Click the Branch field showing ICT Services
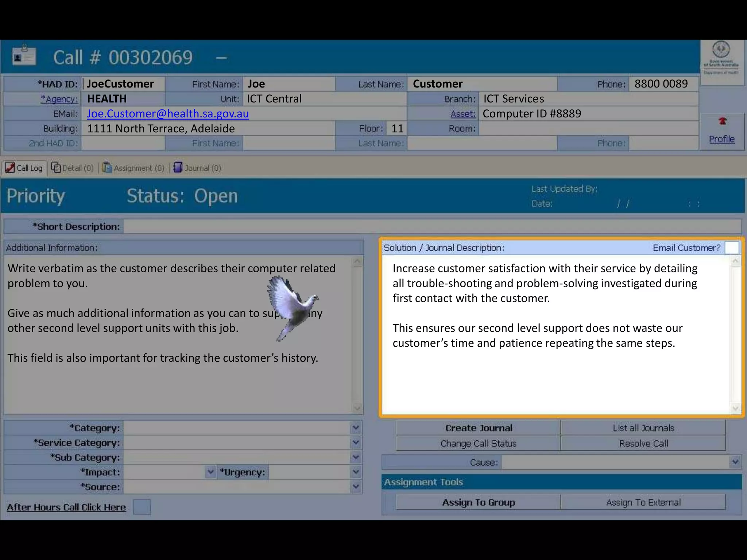Image resolution: width=747 pixels, height=560 pixels. click(x=589, y=99)
